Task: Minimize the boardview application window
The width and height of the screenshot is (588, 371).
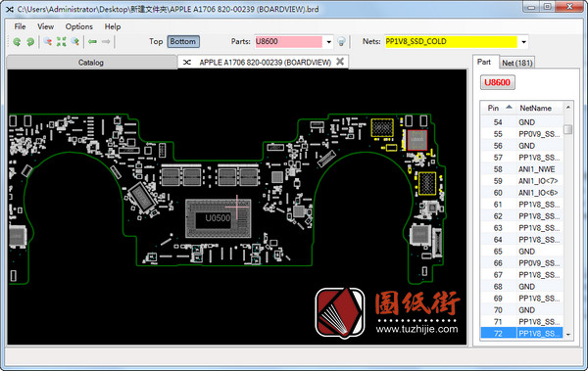Action: (x=531, y=7)
